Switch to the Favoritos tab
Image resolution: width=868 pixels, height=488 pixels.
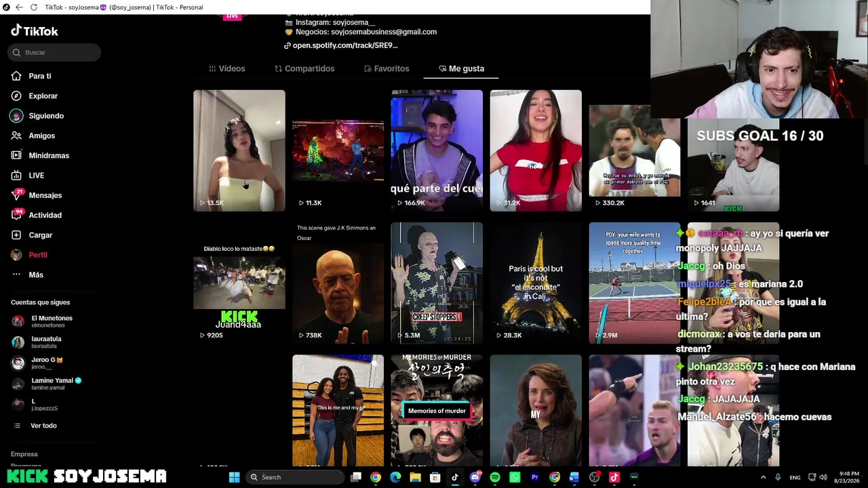(387, 68)
